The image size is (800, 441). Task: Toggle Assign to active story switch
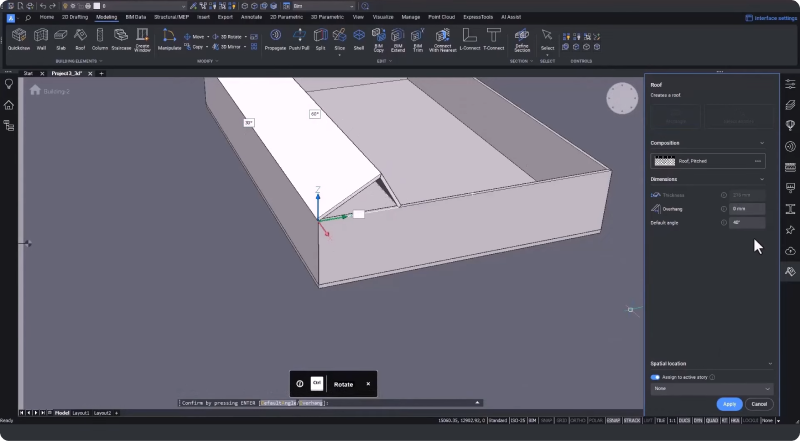point(655,377)
